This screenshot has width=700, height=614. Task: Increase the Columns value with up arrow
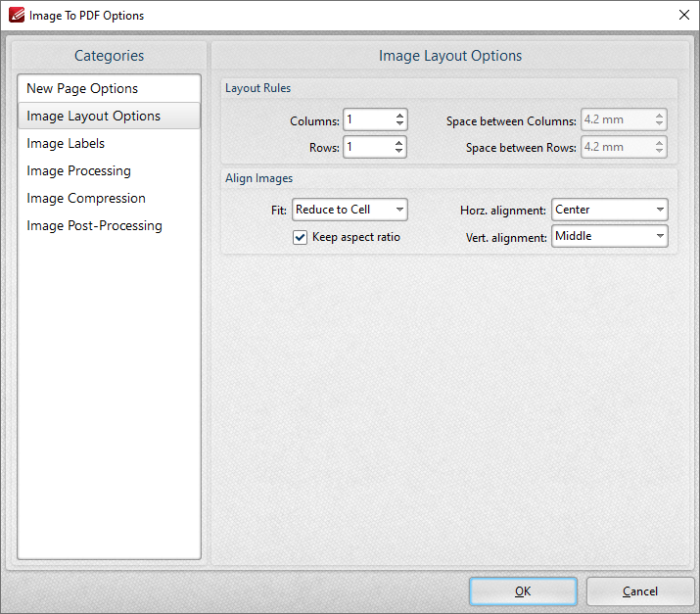coord(399,116)
